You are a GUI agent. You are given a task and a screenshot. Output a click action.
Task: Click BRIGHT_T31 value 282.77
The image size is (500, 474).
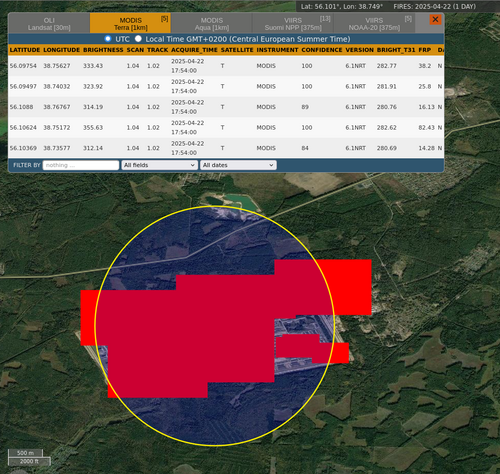point(387,66)
